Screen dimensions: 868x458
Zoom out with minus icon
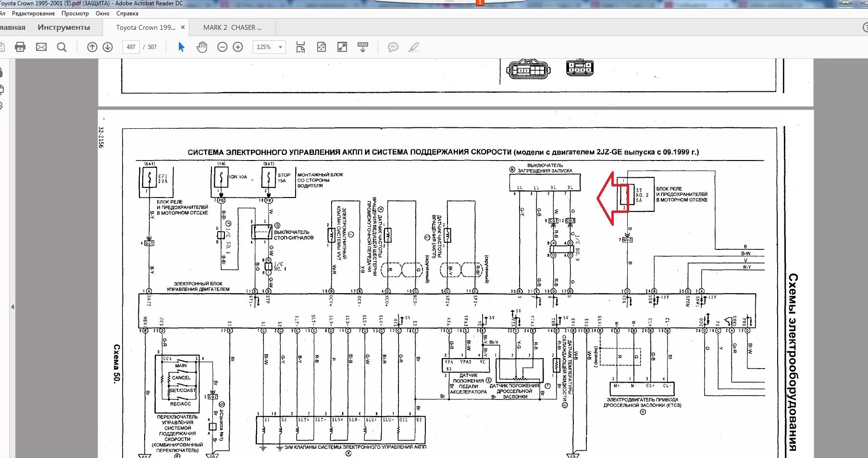[x=222, y=47]
